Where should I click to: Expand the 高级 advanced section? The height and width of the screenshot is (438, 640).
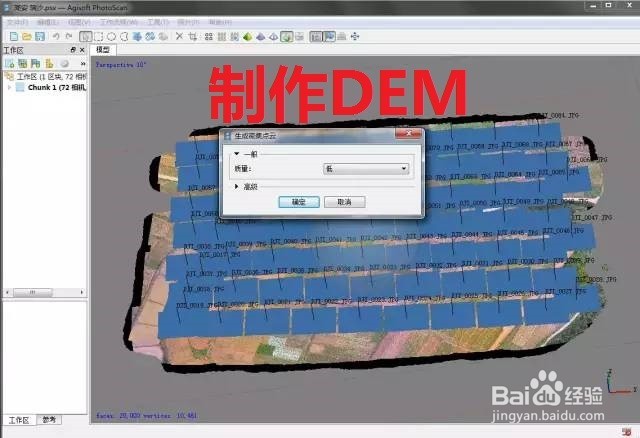tap(236, 187)
